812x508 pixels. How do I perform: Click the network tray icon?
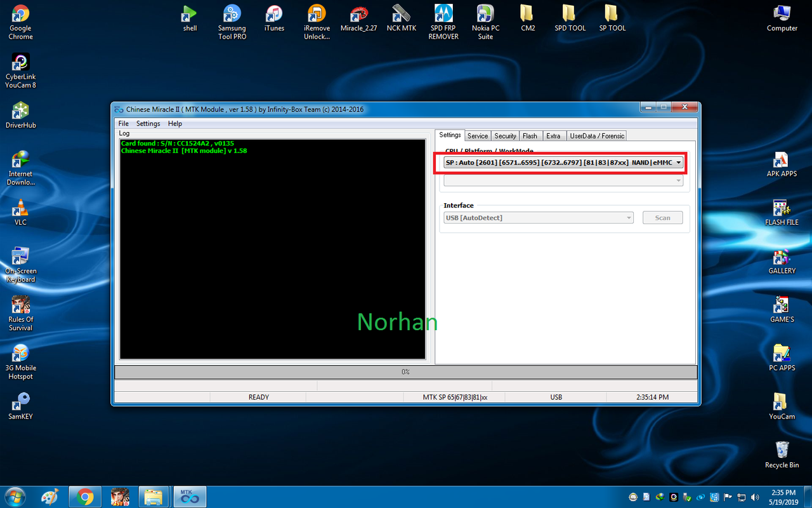(741, 497)
